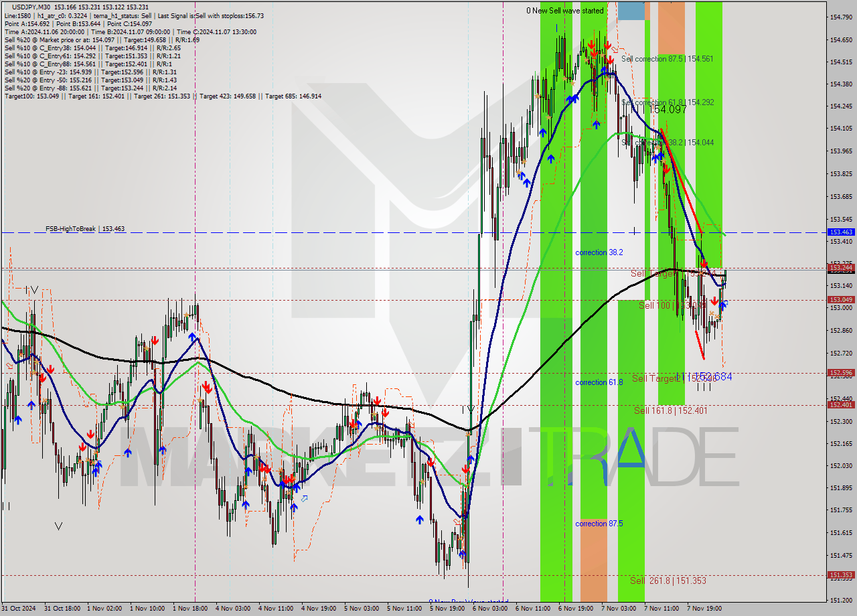Click 'FSB-HighToBreak | 153.463' line label

[x=85, y=229]
